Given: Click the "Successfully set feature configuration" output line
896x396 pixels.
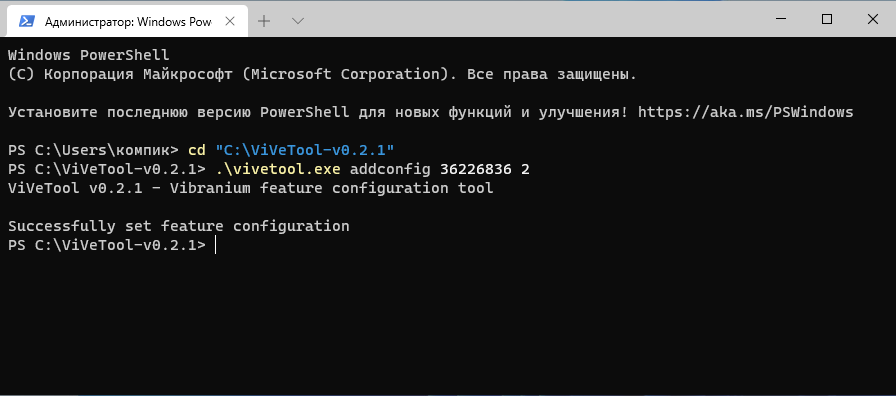Looking at the screenshot, I should tap(179, 226).
